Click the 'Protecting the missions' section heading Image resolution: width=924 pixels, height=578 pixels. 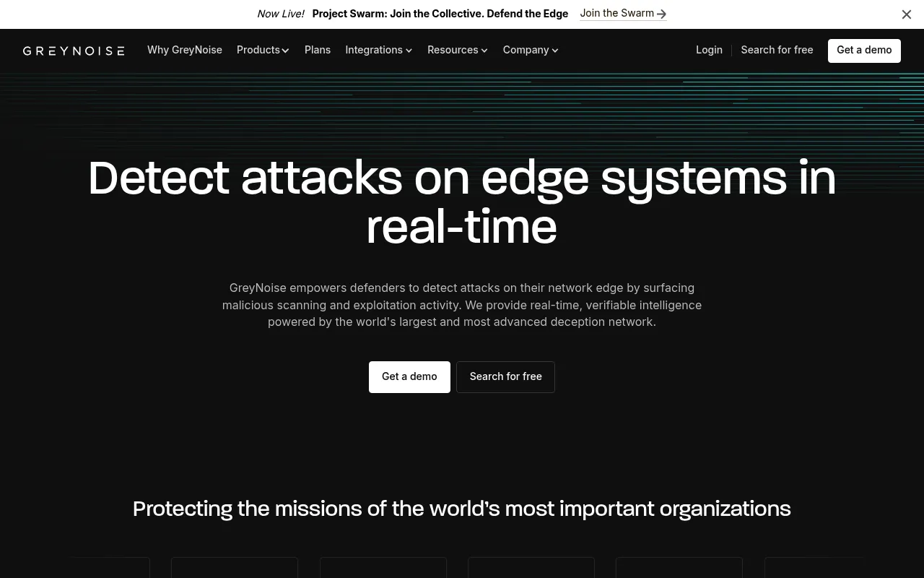462,509
